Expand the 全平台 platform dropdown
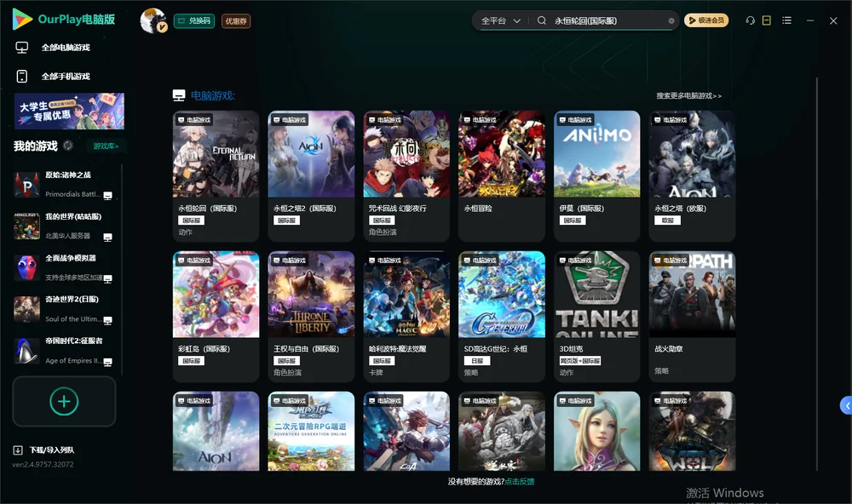Viewport: 852px width, 504px height. 500,20
